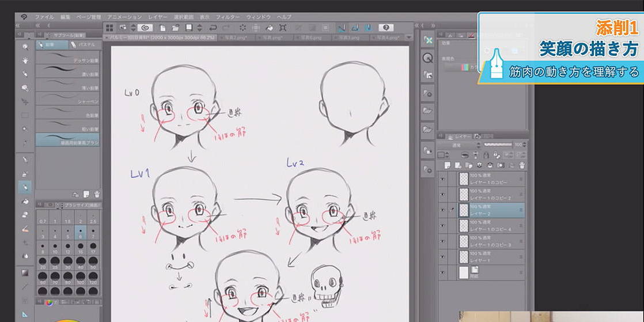Open the ファイル menu
The image size is (644, 322).
click(44, 17)
